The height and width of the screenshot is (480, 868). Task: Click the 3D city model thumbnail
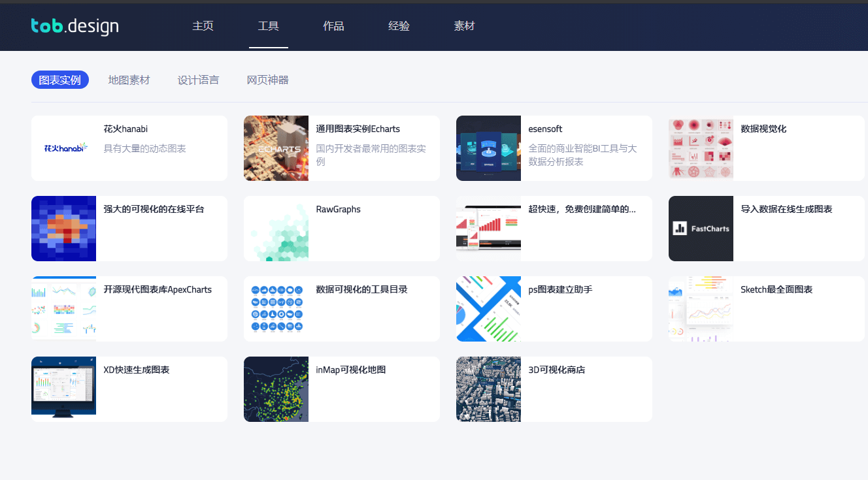tap(488, 389)
